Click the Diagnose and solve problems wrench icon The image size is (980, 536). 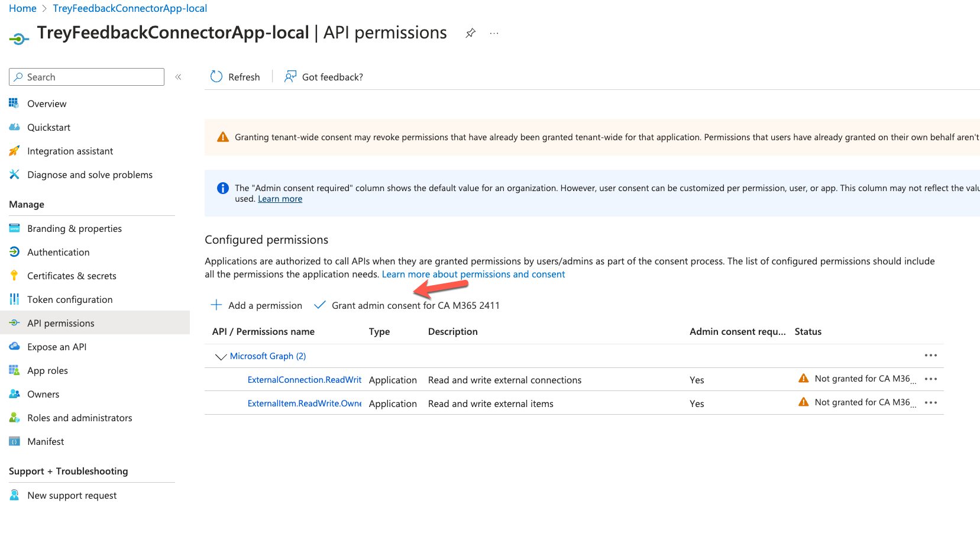14,175
